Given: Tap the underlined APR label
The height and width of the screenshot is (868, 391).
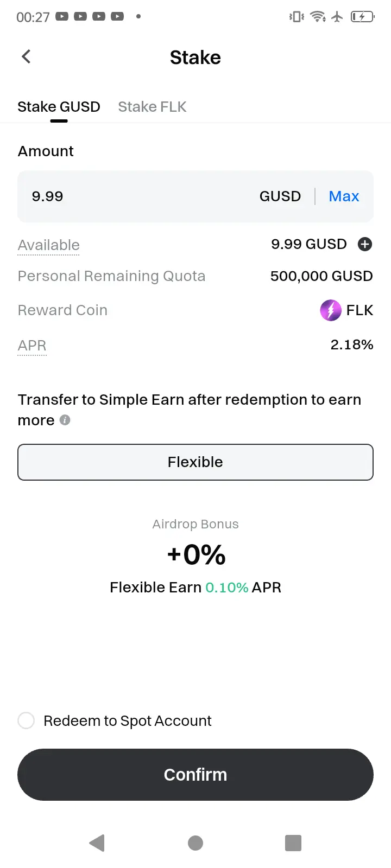Looking at the screenshot, I should point(32,346).
